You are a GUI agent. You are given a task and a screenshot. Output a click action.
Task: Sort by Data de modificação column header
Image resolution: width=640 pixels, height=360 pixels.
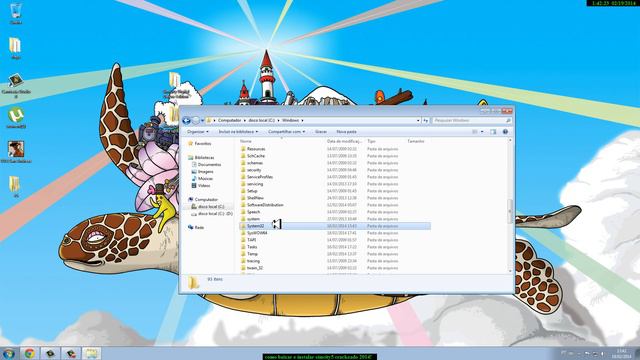click(344, 141)
